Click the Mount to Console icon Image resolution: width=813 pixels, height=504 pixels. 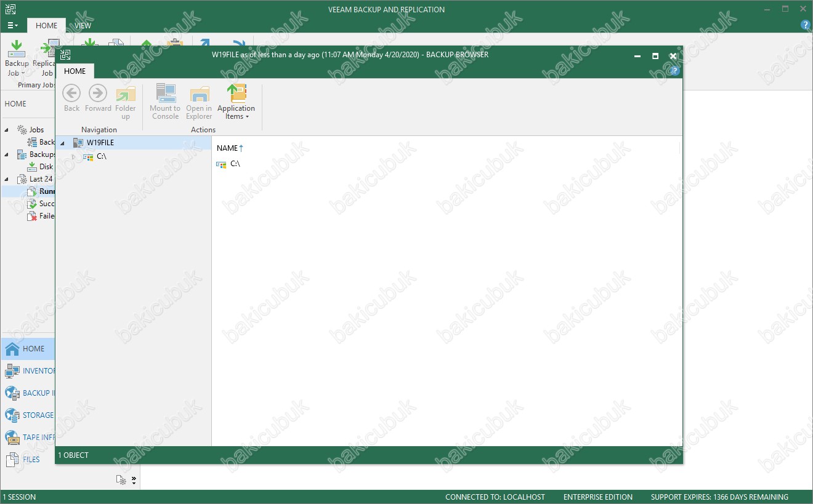pyautogui.click(x=165, y=94)
